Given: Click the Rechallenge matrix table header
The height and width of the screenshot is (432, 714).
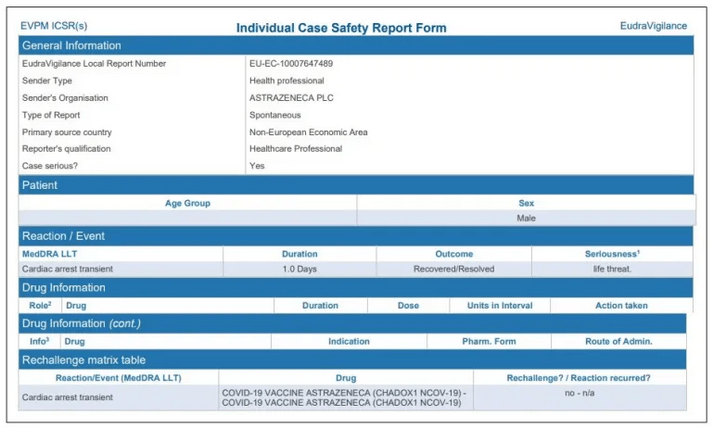Looking at the screenshot, I should click(91, 359).
